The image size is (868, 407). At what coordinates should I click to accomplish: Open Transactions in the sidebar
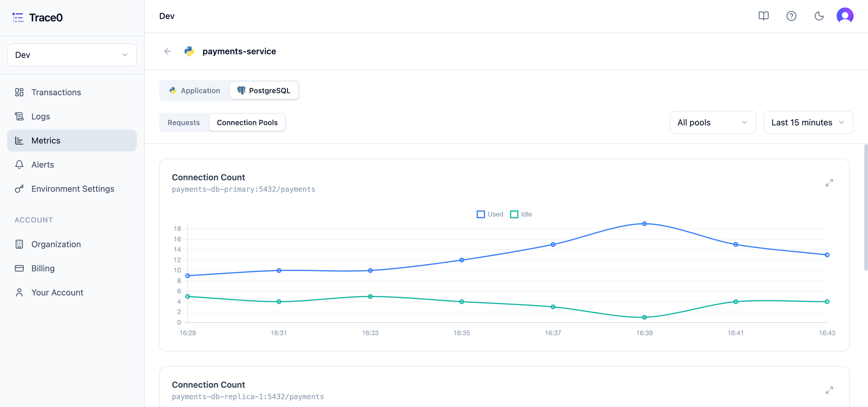(72, 92)
